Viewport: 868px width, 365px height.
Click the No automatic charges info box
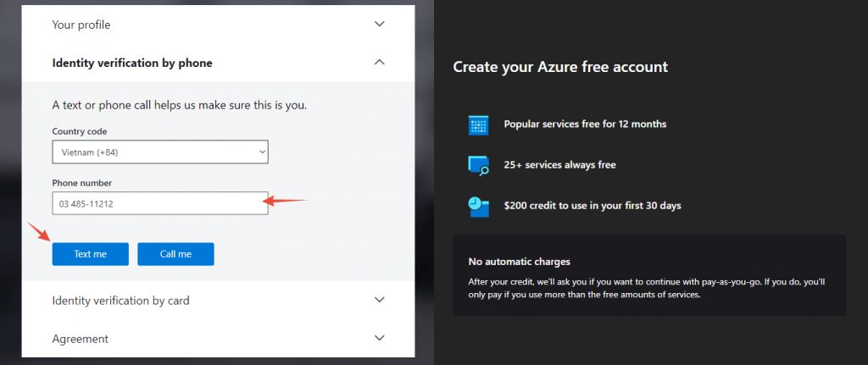649,275
